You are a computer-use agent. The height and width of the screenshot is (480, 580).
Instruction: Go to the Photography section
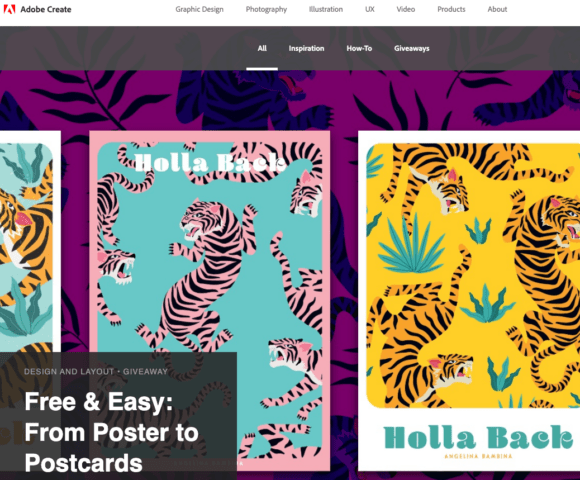tap(266, 9)
